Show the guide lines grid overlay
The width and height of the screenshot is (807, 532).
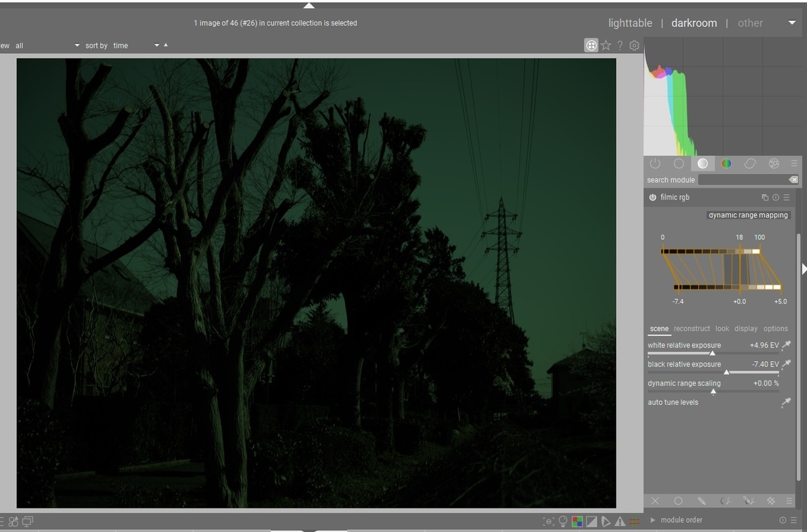634,521
